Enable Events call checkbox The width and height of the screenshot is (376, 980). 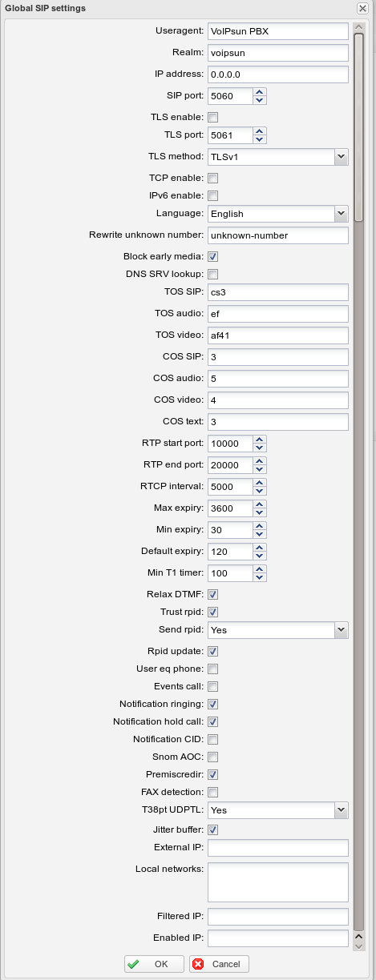coord(213,687)
